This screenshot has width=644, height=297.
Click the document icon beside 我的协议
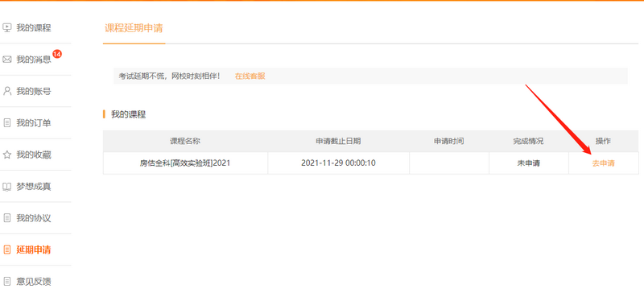coord(6,218)
